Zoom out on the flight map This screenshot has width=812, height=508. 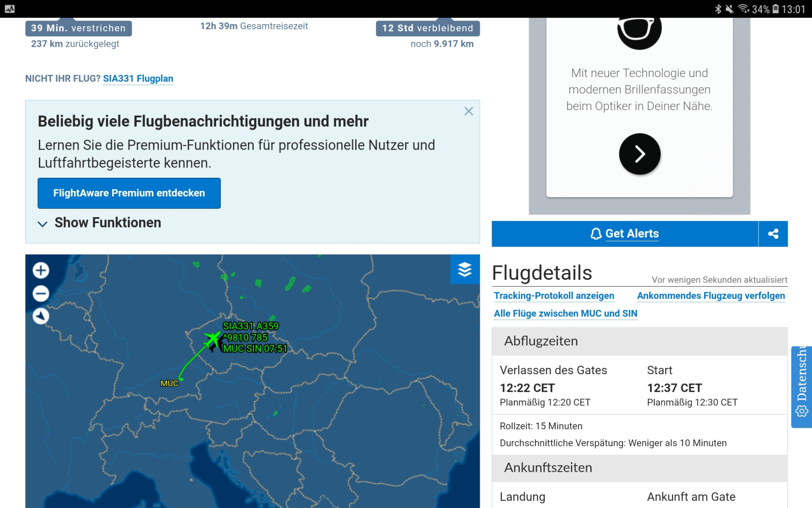pyautogui.click(x=41, y=293)
